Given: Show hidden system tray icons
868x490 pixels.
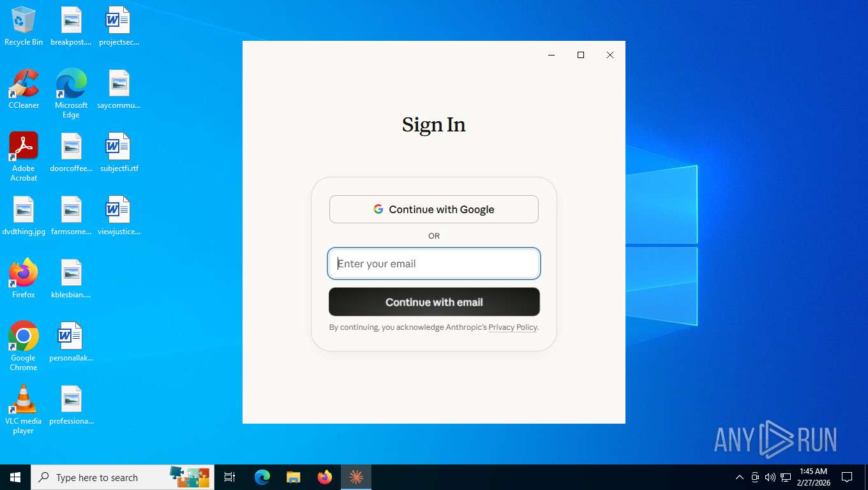Looking at the screenshot, I should click(x=740, y=477).
